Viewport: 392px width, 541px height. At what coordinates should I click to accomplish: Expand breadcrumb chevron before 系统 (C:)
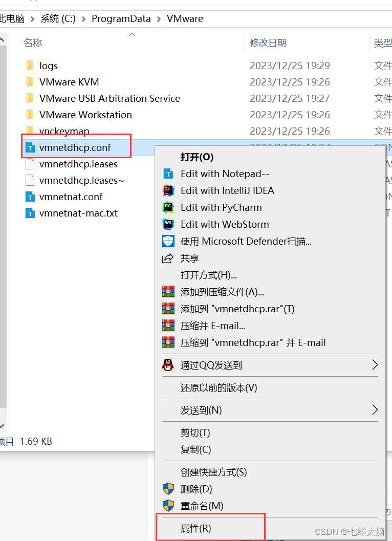click(32, 19)
